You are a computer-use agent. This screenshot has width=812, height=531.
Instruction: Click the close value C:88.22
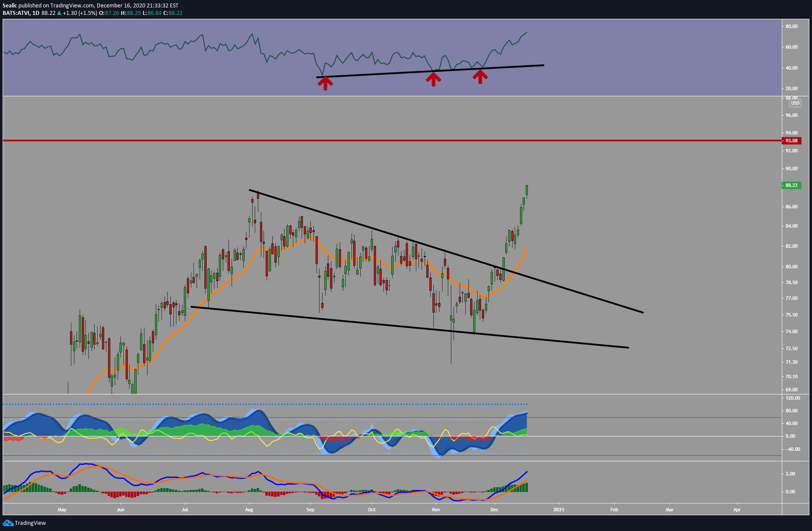(173, 13)
